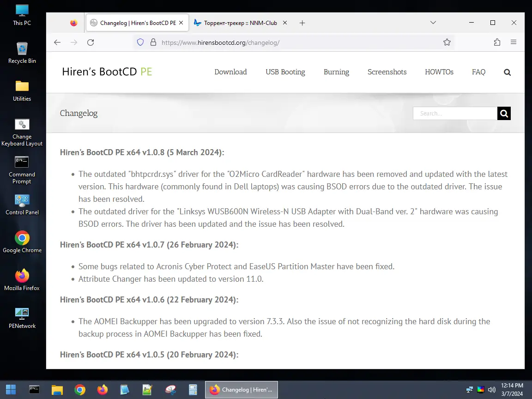Click the color display tray icon

pos(481,389)
